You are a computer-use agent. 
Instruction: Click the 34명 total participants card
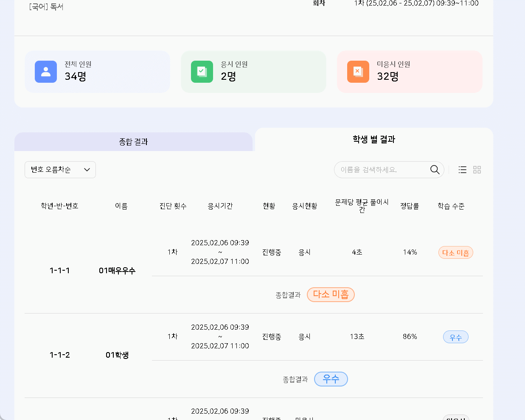(97, 72)
